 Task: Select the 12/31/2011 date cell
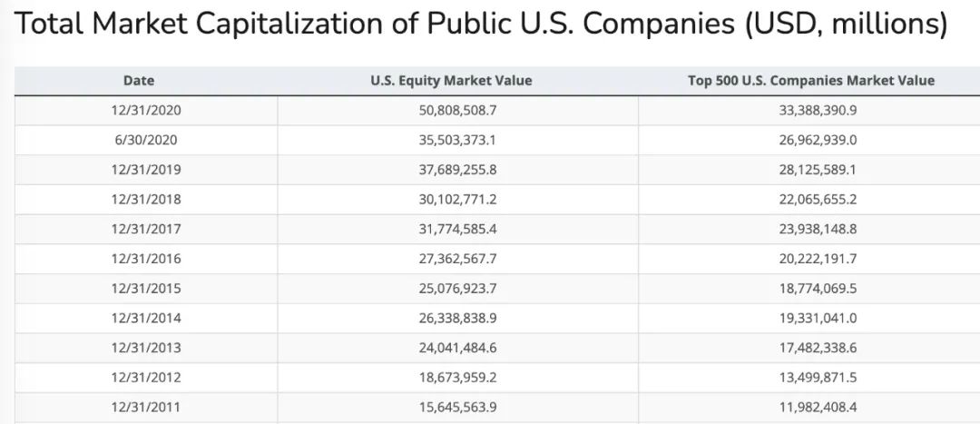tap(146, 407)
